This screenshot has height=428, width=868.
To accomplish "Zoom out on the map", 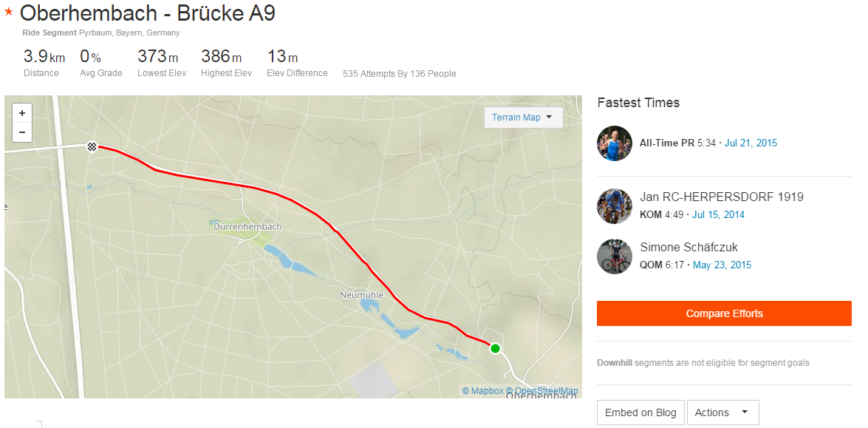I will [22, 132].
